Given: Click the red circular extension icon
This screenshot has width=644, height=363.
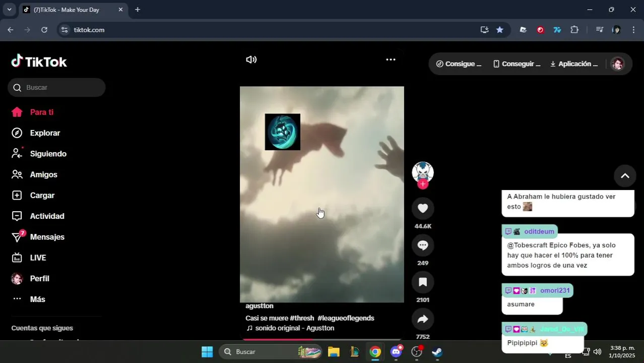Looking at the screenshot, I should [x=540, y=30].
